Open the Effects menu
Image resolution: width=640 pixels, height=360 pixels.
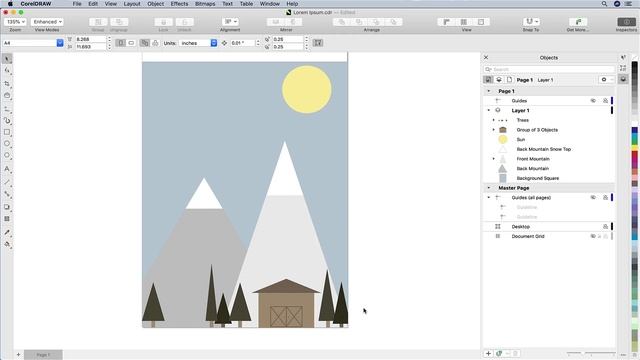pyautogui.click(x=179, y=4)
